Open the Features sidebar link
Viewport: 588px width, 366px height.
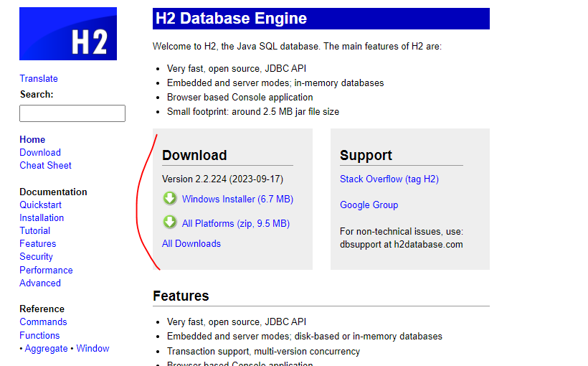point(38,243)
